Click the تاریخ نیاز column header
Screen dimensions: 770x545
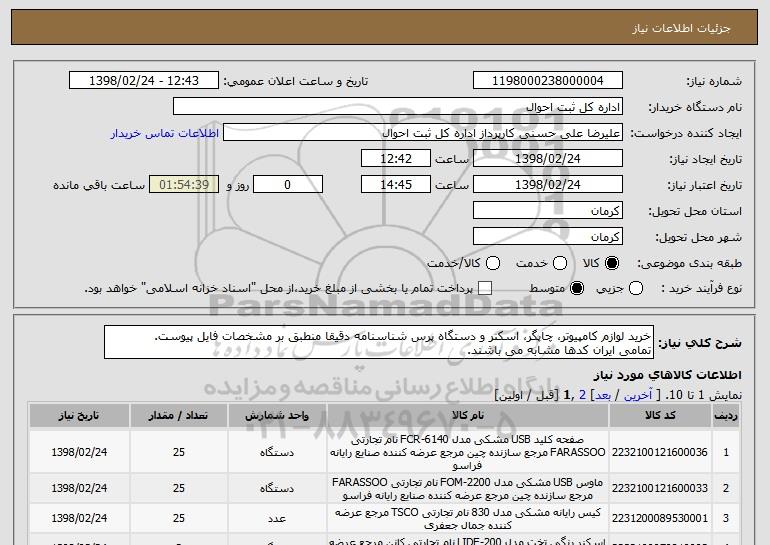(79, 415)
